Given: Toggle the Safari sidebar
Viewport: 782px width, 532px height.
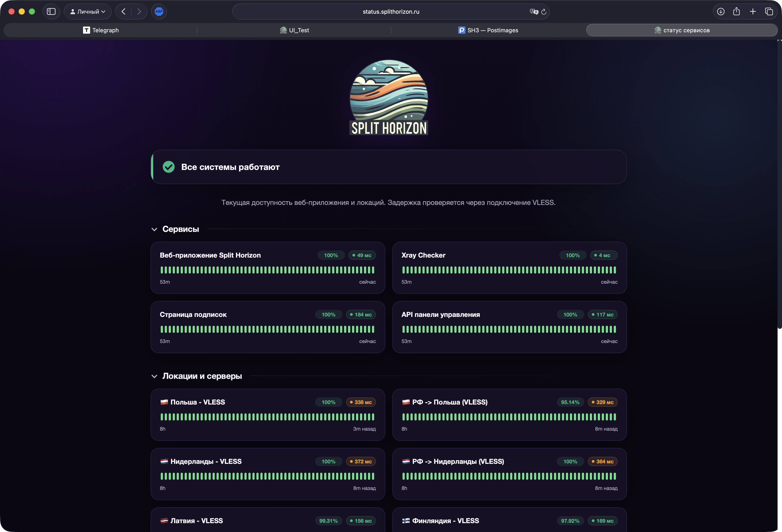Looking at the screenshot, I should [51, 12].
